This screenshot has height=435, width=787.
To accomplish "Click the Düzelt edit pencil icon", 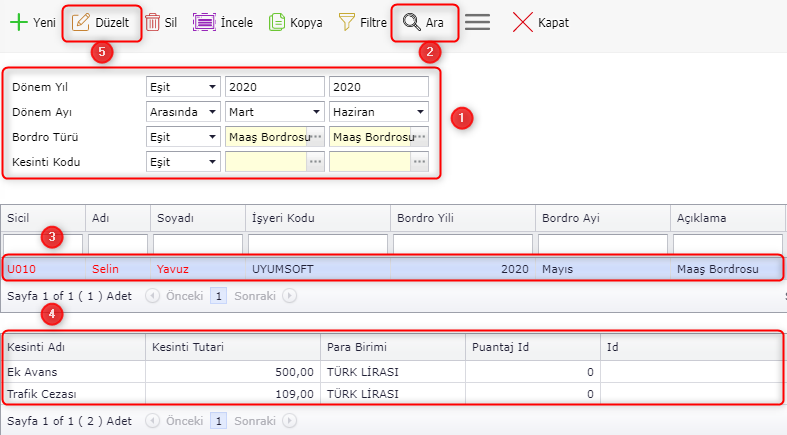I will (81, 22).
